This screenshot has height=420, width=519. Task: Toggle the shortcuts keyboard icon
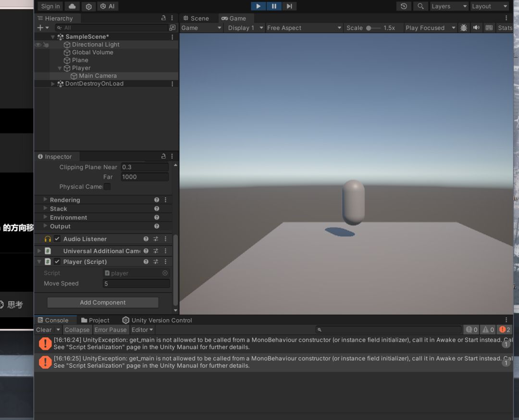(489, 28)
